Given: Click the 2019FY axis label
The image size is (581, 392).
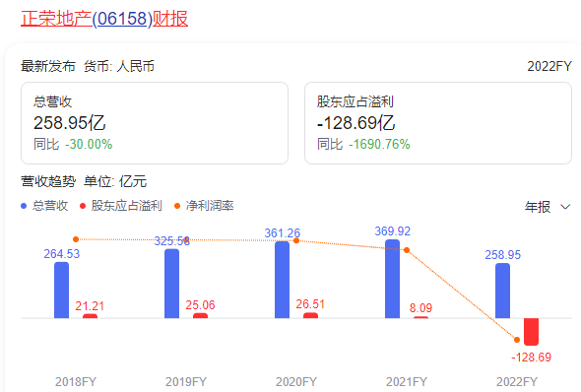Looking at the screenshot, I should [186, 381].
